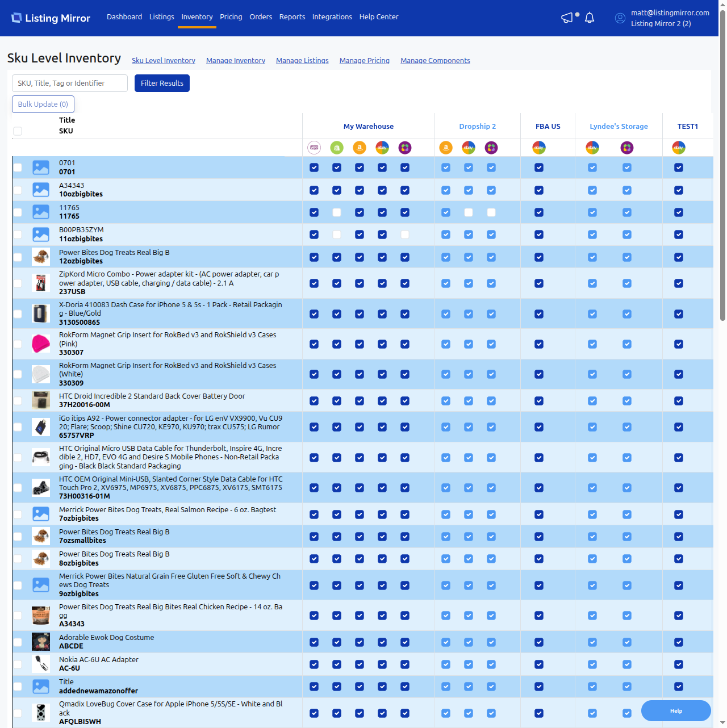The width and height of the screenshot is (727, 728).
Task: Click the purple marketplace icon under Lyndee's Storage
Action: coord(626,148)
